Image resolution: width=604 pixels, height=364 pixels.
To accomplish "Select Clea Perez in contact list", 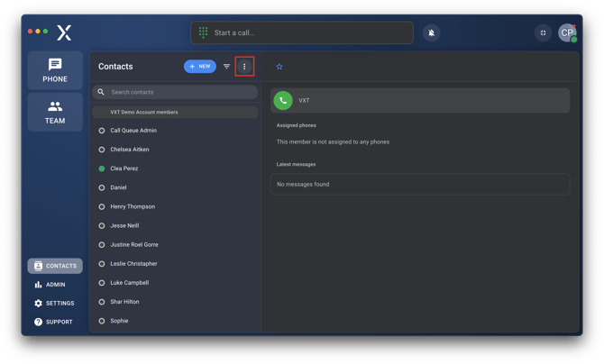I will pos(124,168).
